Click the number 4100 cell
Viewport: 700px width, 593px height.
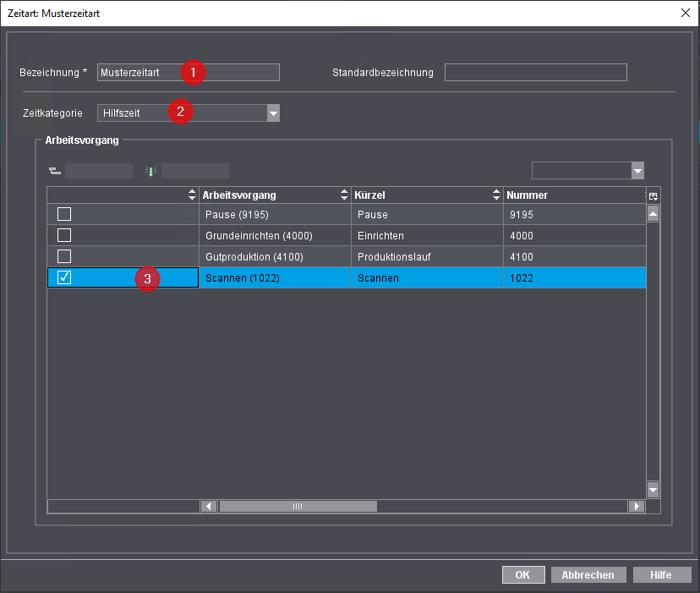(x=575, y=257)
